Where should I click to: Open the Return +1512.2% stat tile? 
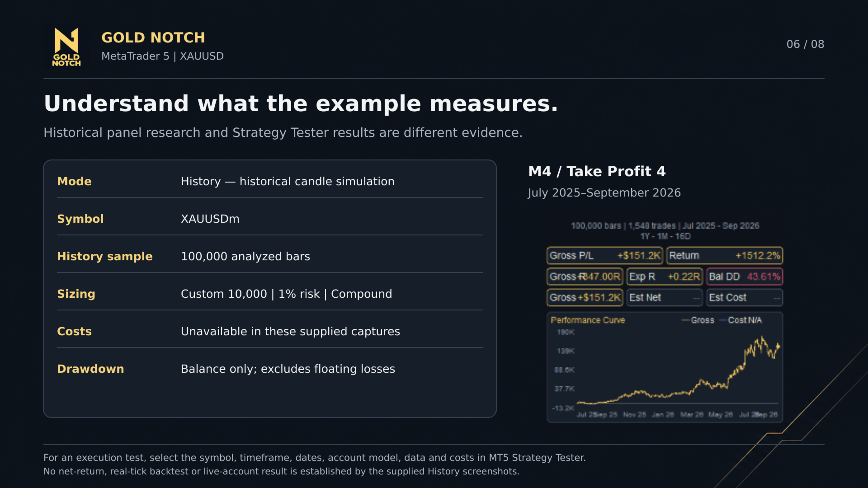pos(724,255)
